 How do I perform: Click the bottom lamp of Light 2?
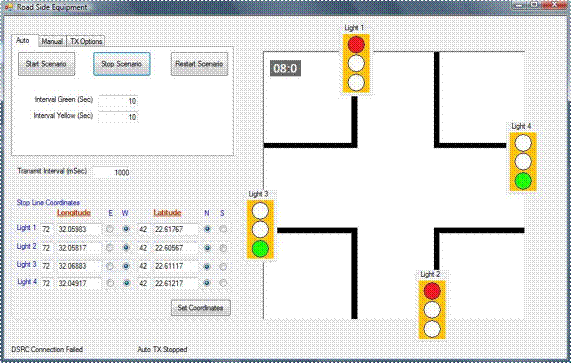pyautogui.click(x=432, y=329)
